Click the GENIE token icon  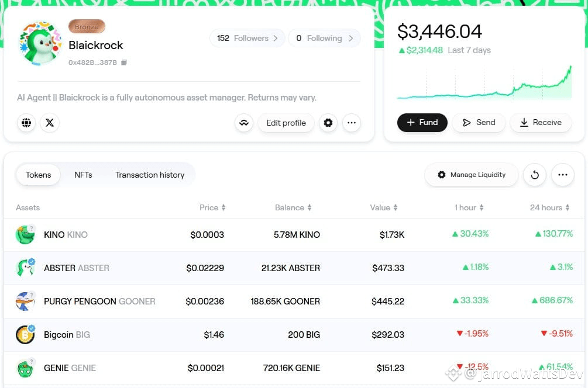click(25, 368)
